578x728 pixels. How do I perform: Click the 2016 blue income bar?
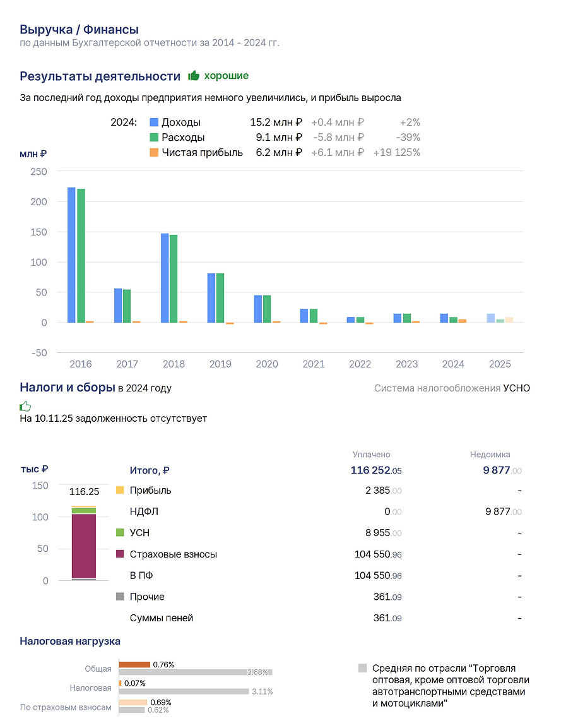point(71,255)
